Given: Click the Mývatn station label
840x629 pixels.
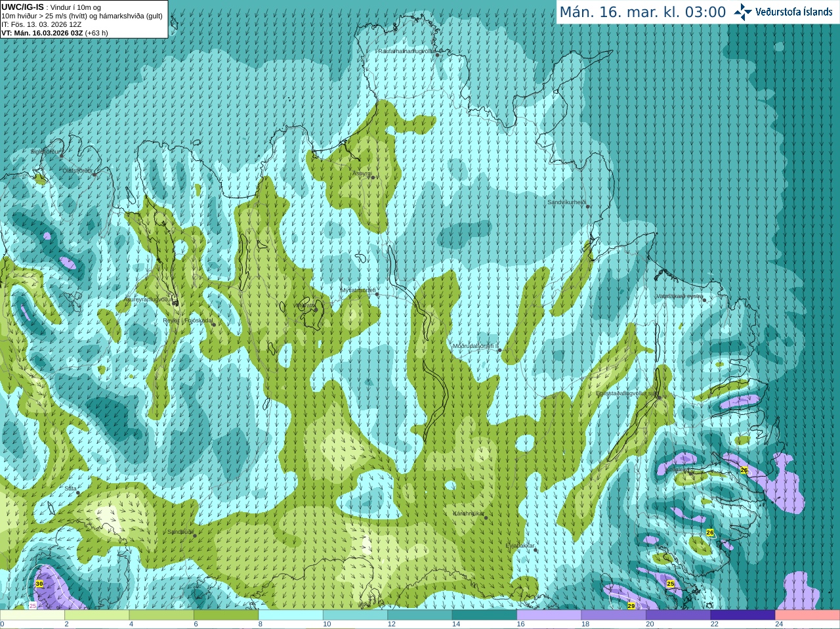Looking at the screenshot, I should [305, 305].
